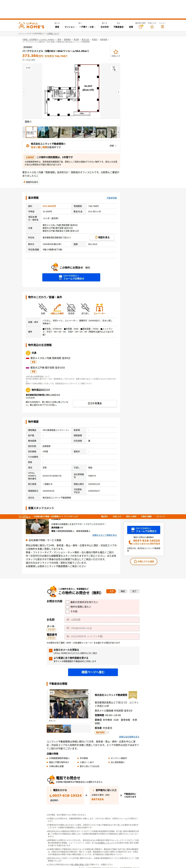This screenshot has height=868, width=186.
Task: Click the メール input field
Action: (102, 628)
